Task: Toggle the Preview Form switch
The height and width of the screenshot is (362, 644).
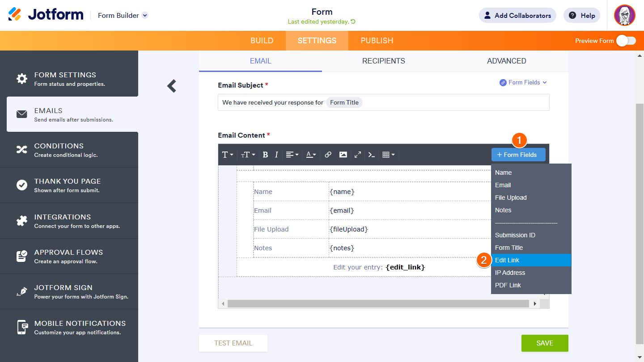Action: click(626, 41)
